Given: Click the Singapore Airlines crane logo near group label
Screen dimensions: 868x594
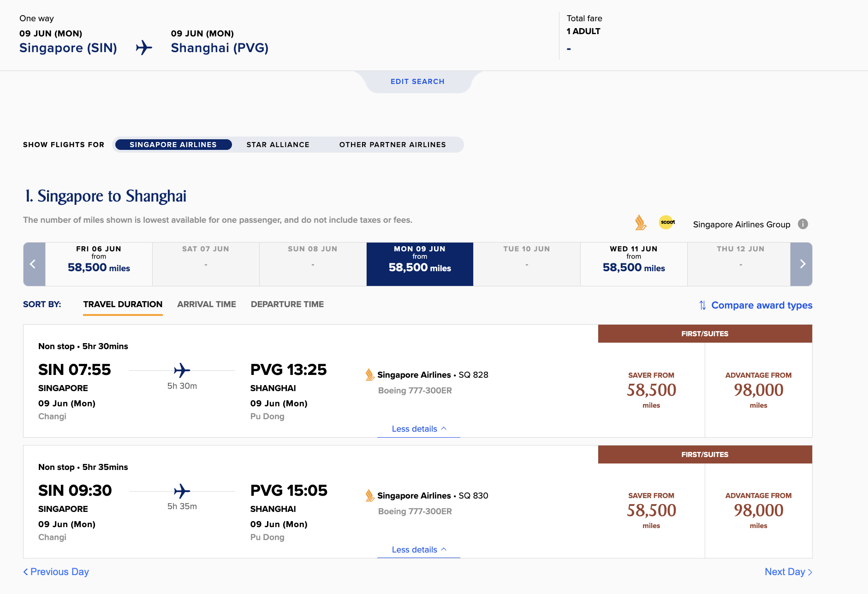Looking at the screenshot, I should click(640, 223).
